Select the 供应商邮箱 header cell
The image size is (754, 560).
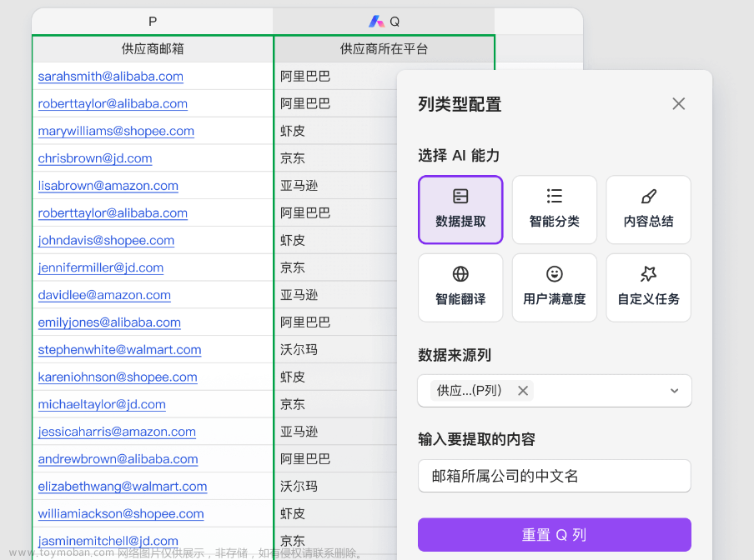[153, 48]
